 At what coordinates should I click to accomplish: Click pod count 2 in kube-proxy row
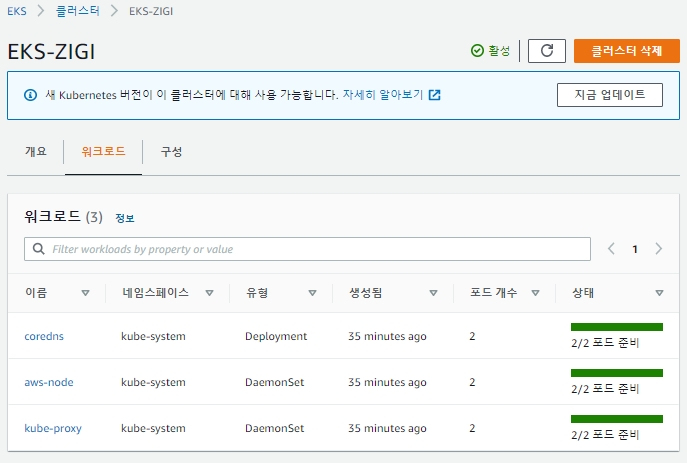pyautogui.click(x=472, y=428)
